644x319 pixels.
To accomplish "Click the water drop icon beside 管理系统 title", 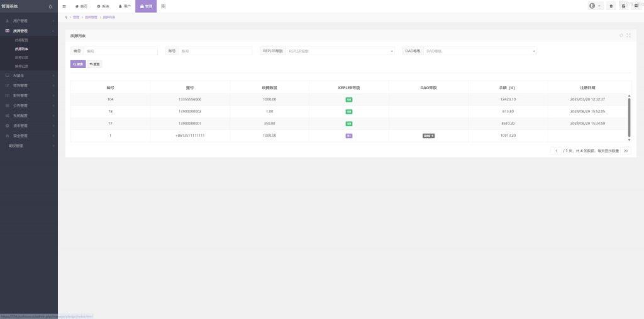I will tap(50, 6).
